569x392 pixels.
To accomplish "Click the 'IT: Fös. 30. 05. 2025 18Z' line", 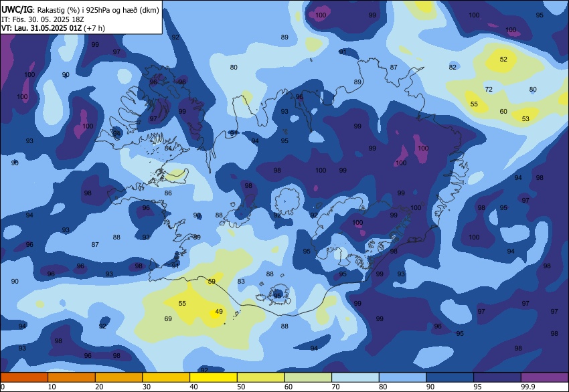I will point(42,19).
